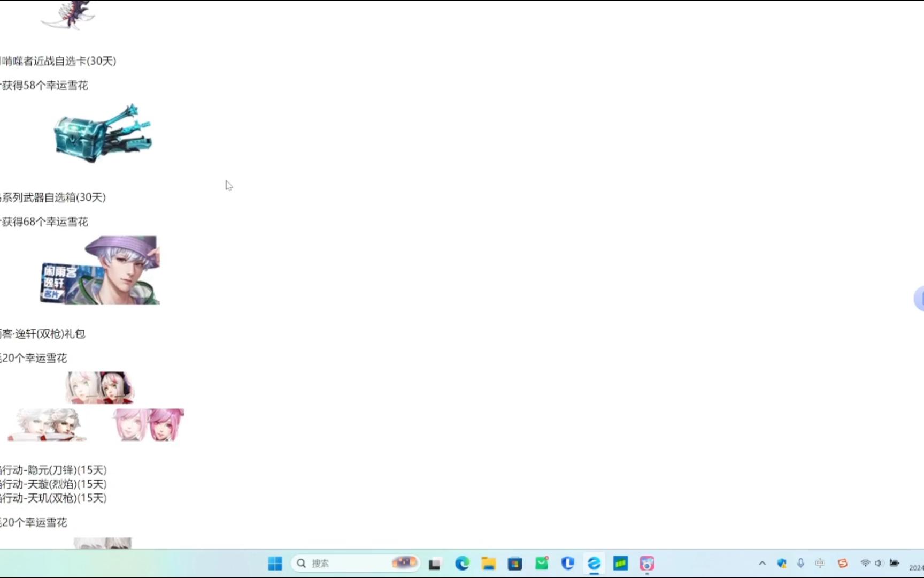
Task: Open the Sogou input method tray icon
Action: (843, 563)
